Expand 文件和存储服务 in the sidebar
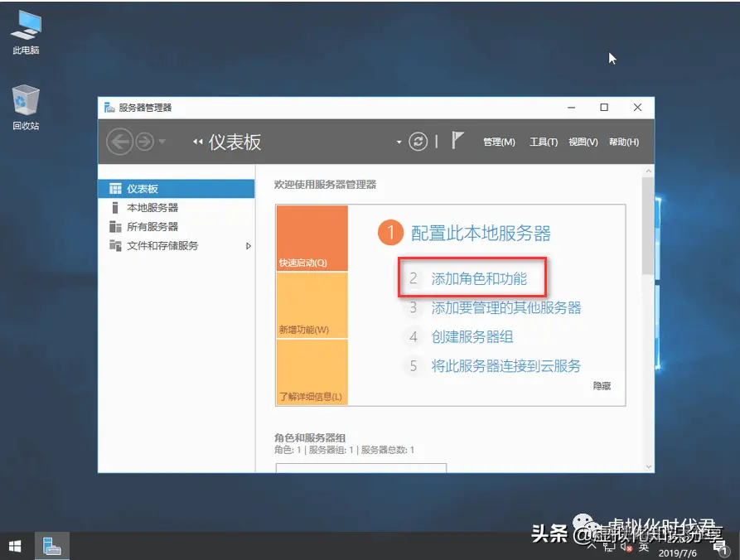Image resolution: width=740 pixels, height=560 pixels. coord(248,245)
